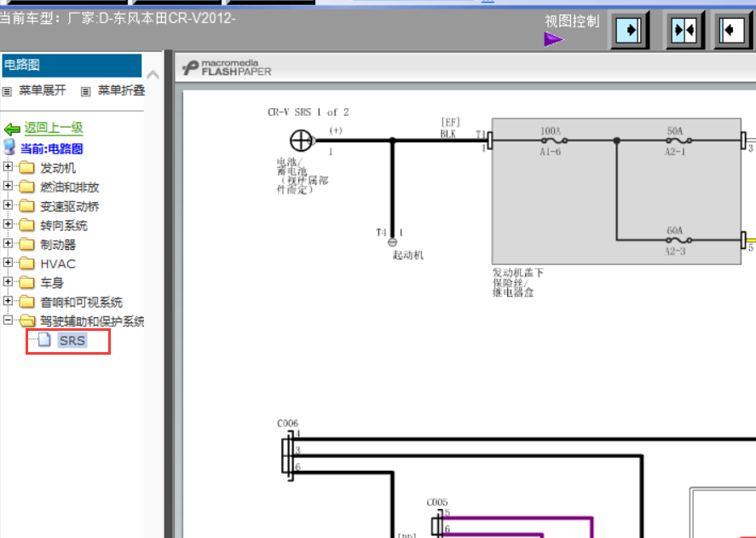Viewport: 756px width, 538px height.
Task: Click the C005 connector label
Action: click(x=437, y=502)
